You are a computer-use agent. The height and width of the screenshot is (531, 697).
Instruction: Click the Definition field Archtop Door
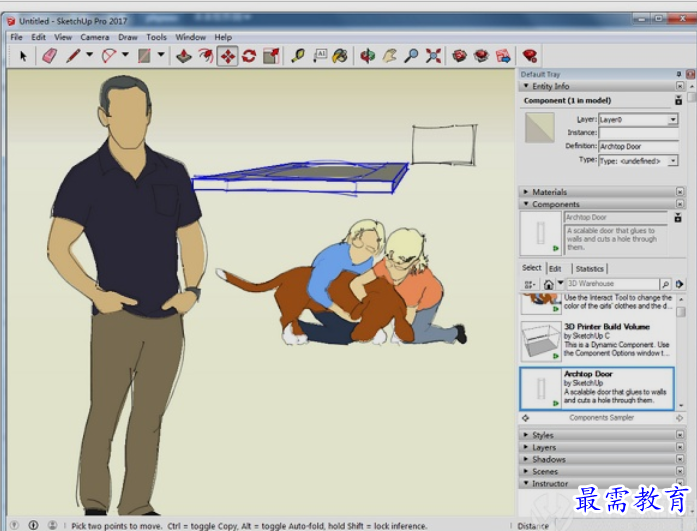[x=638, y=146]
